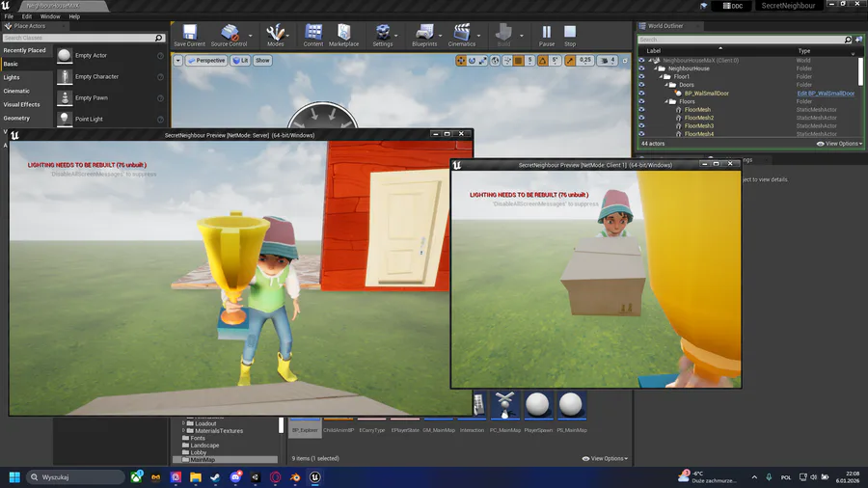This screenshot has width=868, height=488.
Task: Click the Blueprints toolbar icon
Action: tap(424, 36)
